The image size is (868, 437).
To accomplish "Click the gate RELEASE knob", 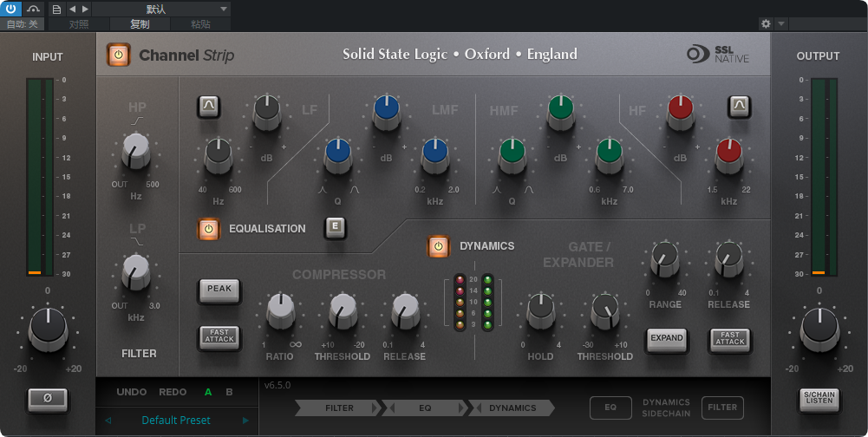I will click(729, 258).
